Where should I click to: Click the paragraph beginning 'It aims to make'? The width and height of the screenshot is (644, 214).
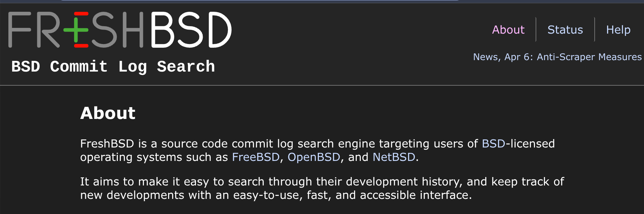[322, 188]
